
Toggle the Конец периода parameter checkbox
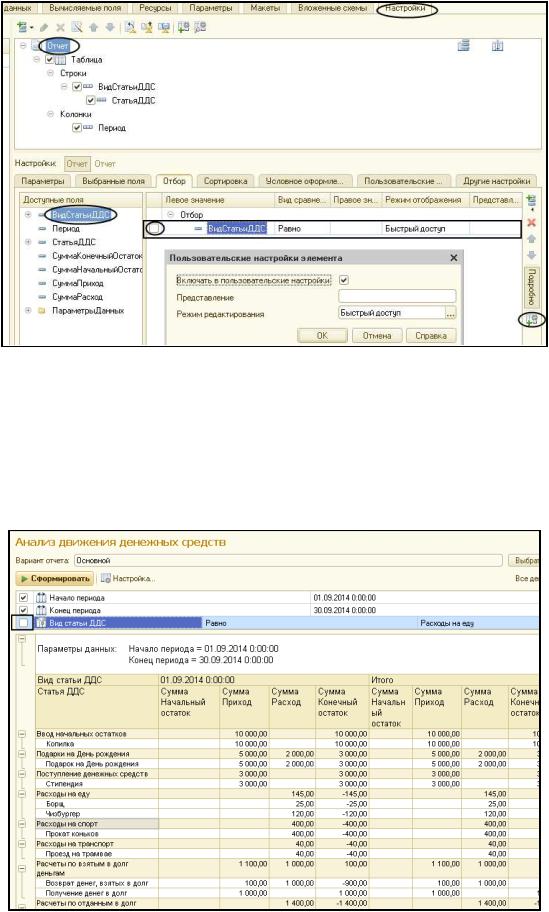tap(23, 610)
